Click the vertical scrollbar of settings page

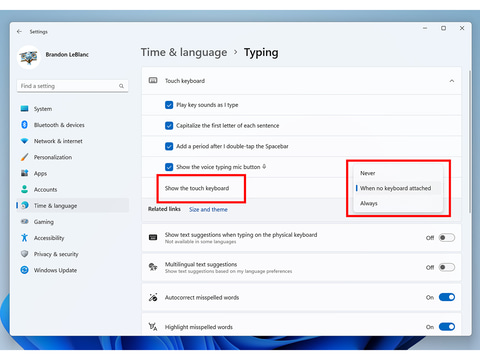[470, 141]
